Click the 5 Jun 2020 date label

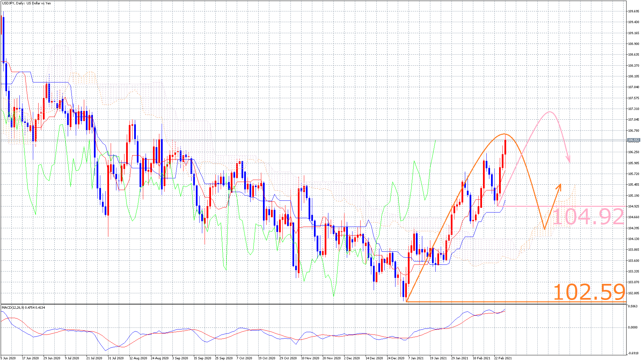point(8,358)
